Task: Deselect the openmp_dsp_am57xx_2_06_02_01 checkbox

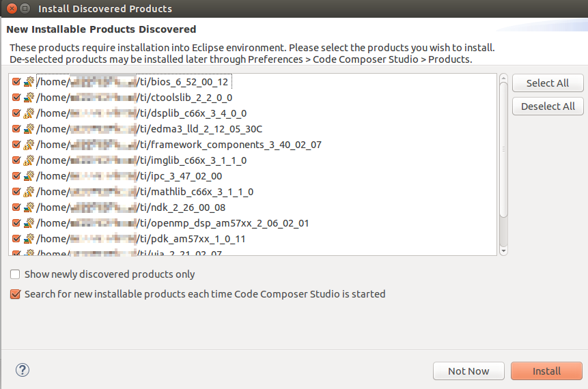Action: click(x=16, y=223)
